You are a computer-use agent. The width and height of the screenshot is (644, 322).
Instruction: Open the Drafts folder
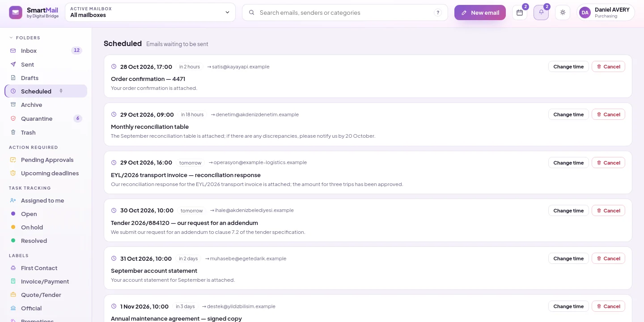click(46, 78)
